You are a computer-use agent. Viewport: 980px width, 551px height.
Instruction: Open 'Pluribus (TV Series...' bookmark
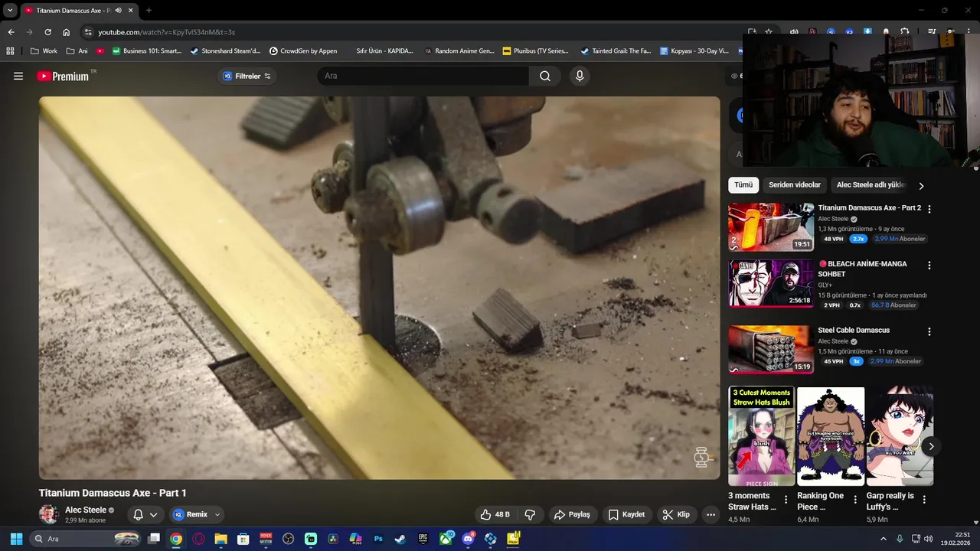tap(536, 51)
